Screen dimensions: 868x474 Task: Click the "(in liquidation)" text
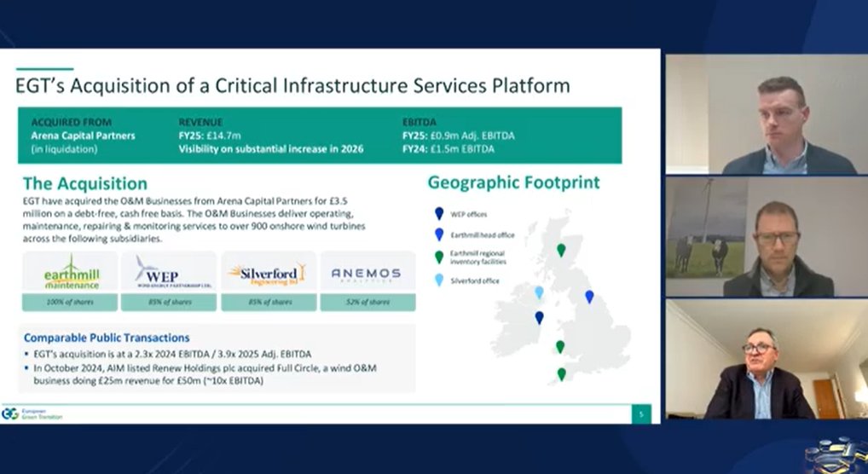pyautogui.click(x=64, y=149)
